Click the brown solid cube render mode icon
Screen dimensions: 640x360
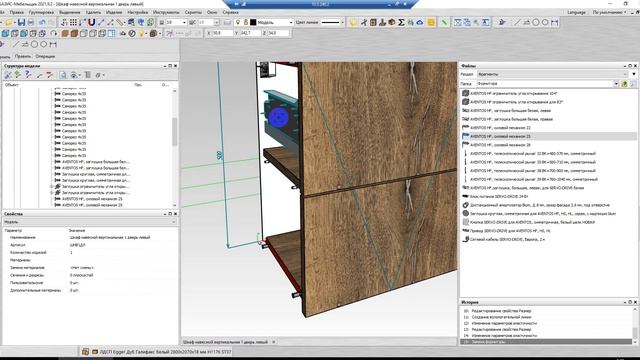coord(74,33)
